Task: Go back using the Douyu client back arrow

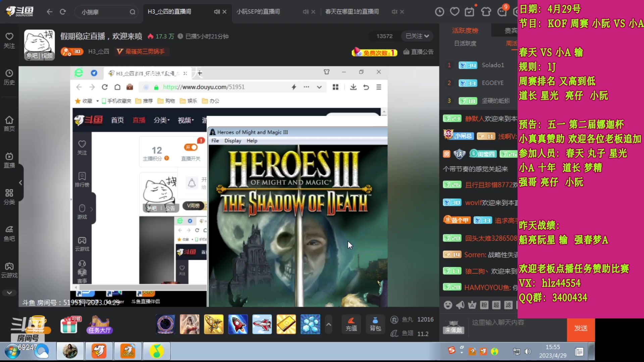Action: pyautogui.click(x=50, y=12)
